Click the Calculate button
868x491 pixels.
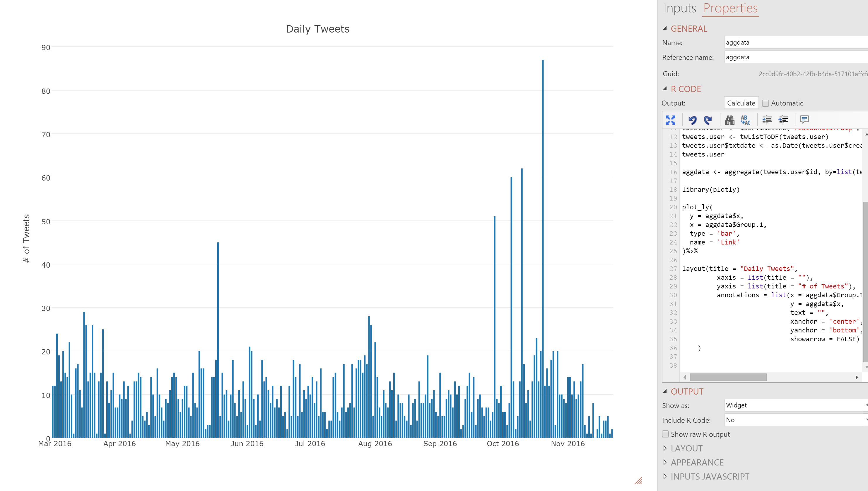click(x=741, y=103)
